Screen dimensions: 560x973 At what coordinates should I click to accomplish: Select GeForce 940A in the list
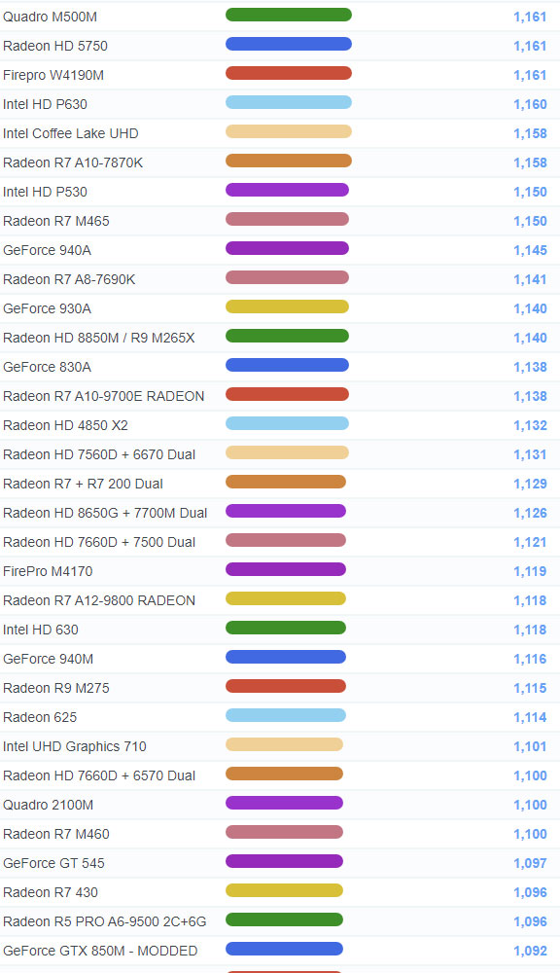pos(47,250)
